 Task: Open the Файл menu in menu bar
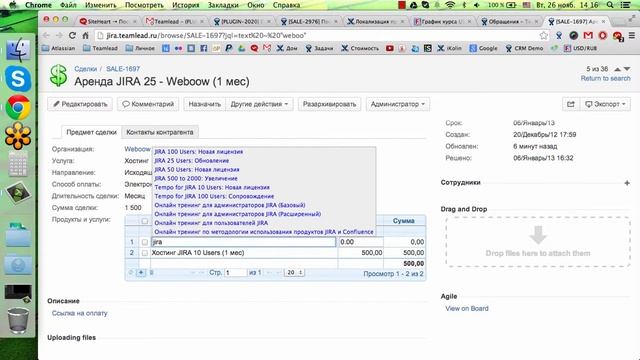coord(68,5)
